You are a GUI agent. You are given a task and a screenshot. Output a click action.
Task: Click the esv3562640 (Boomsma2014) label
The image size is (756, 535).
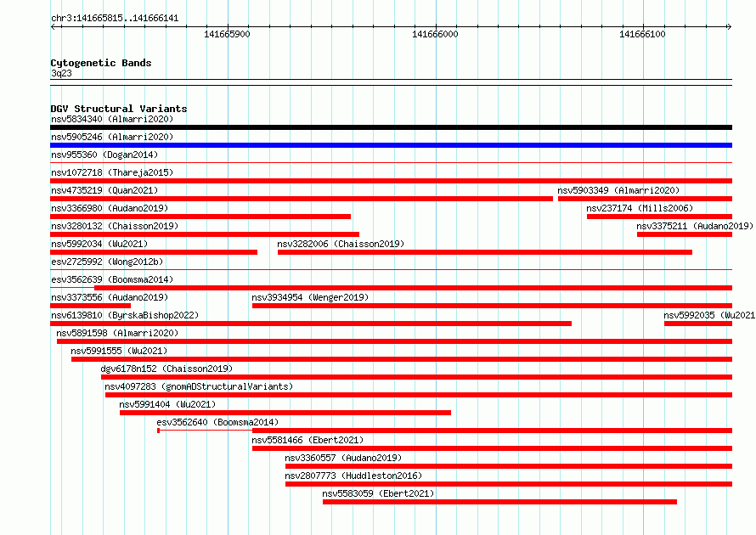coord(217,422)
